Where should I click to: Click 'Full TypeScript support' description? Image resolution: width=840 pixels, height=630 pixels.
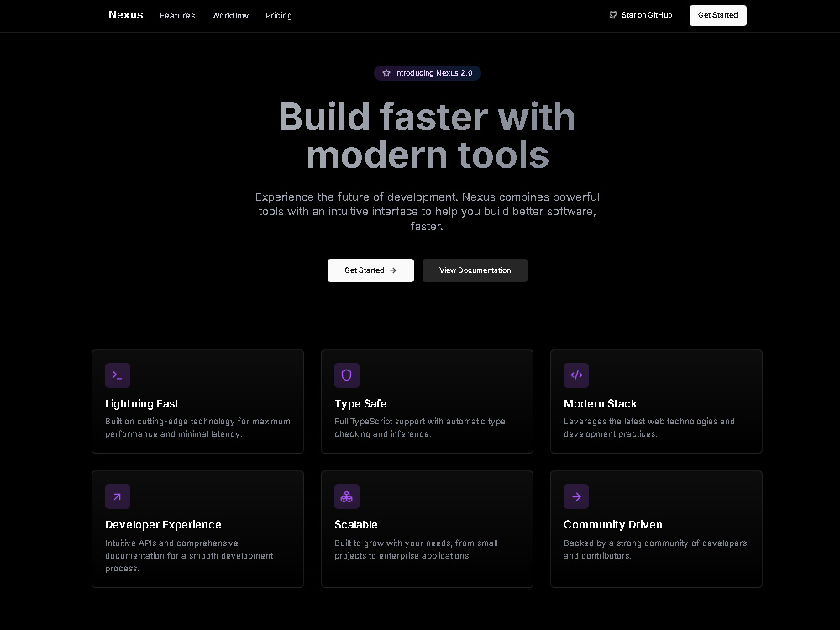tap(419, 428)
